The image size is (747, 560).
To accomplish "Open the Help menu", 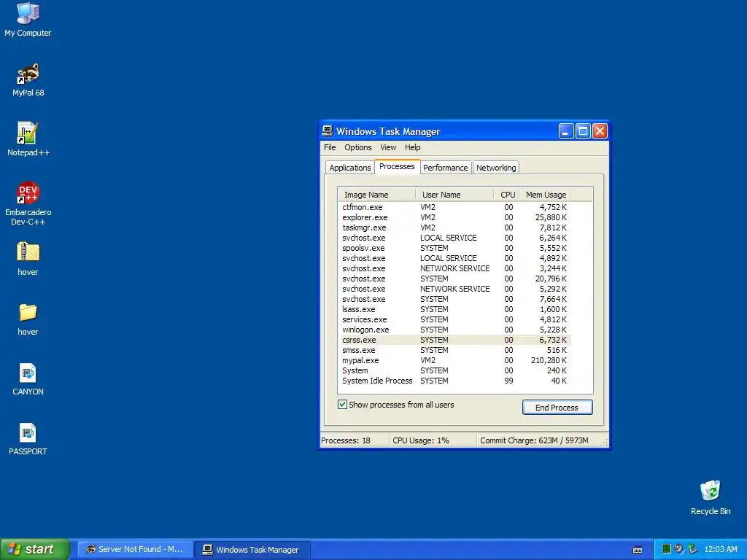I will [413, 147].
